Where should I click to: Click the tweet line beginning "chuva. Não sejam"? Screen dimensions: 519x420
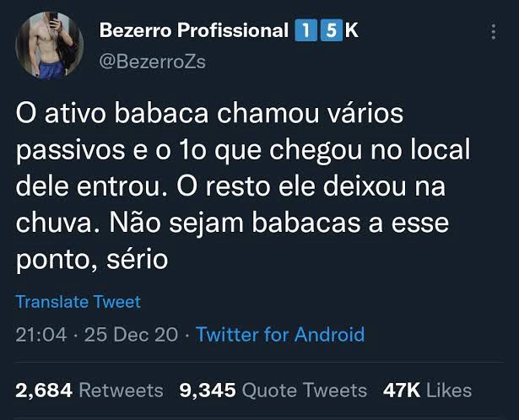point(232,223)
